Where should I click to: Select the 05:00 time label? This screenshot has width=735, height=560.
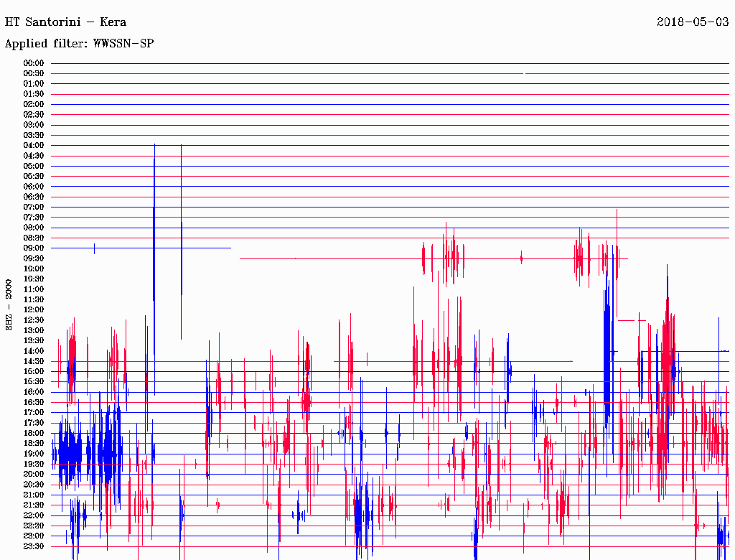pyautogui.click(x=34, y=166)
